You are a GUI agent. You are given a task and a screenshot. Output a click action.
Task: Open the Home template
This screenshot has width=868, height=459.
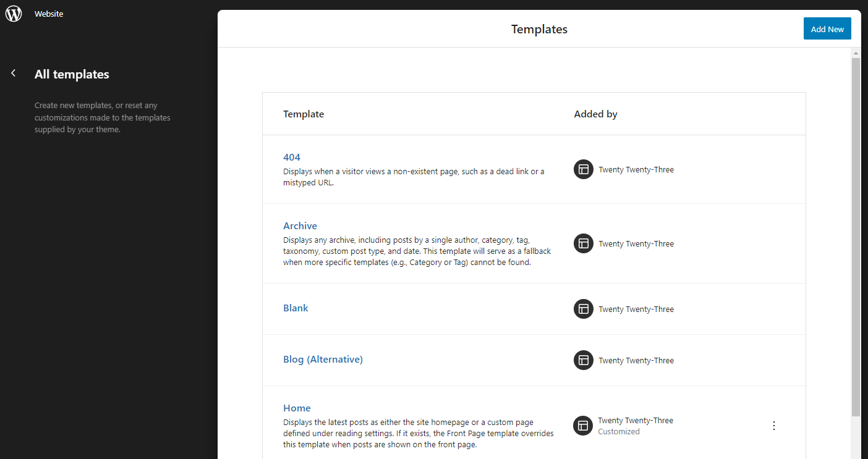297,408
